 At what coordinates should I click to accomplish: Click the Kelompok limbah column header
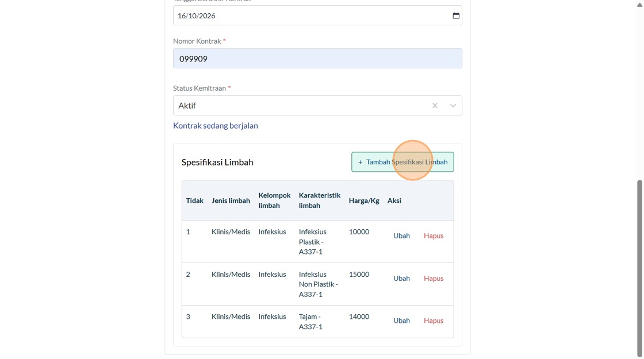click(274, 200)
